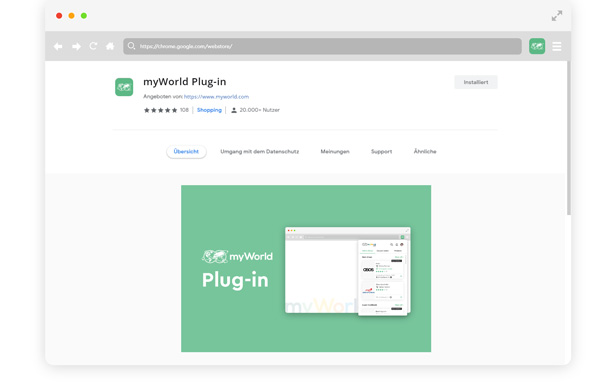Click the red close window button
Screen dimensions: 615x384
(x=59, y=16)
